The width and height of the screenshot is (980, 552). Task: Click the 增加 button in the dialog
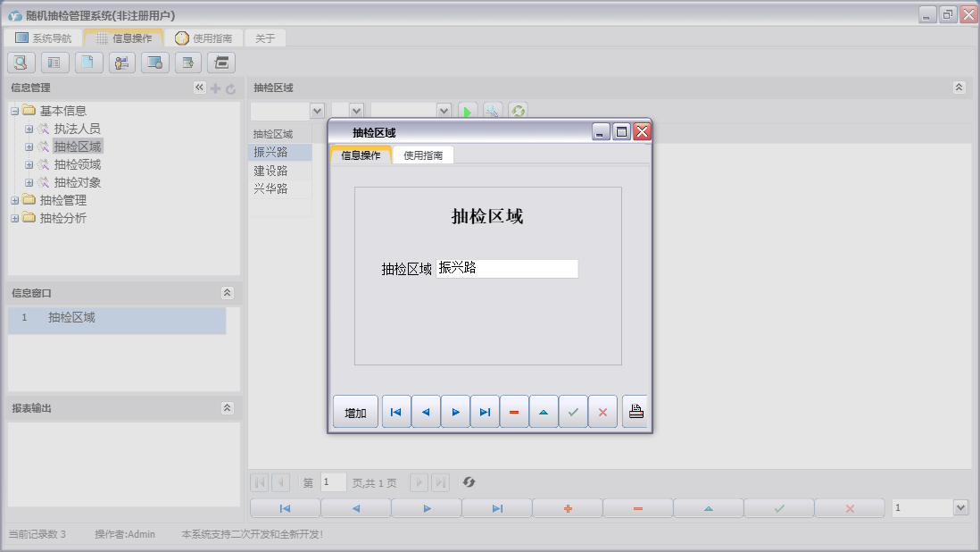click(x=355, y=411)
